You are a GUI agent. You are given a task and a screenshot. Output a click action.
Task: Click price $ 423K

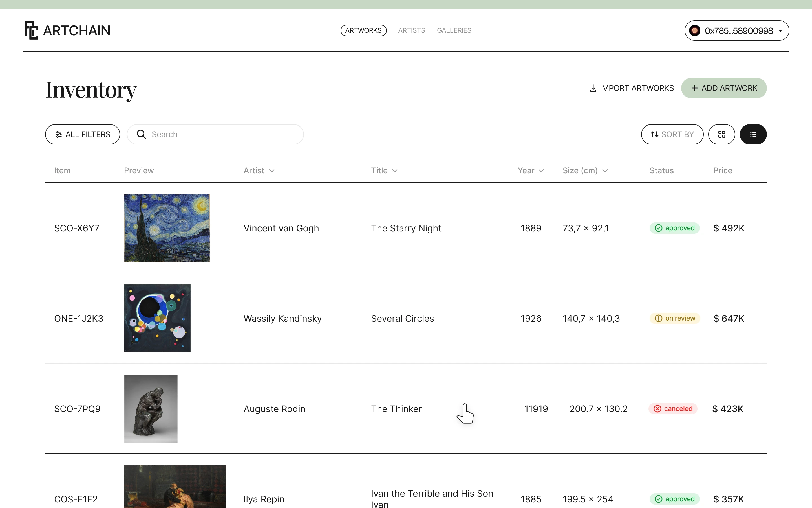click(x=728, y=409)
